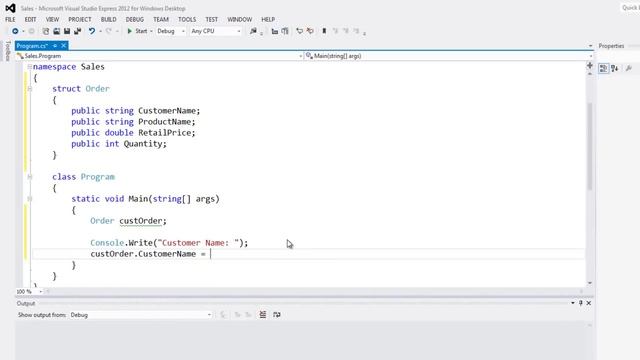Image resolution: width=640 pixels, height=360 pixels.
Task: Click the editor vertical scrollbar thumb
Action: pyautogui.click(x=590, y=146)
